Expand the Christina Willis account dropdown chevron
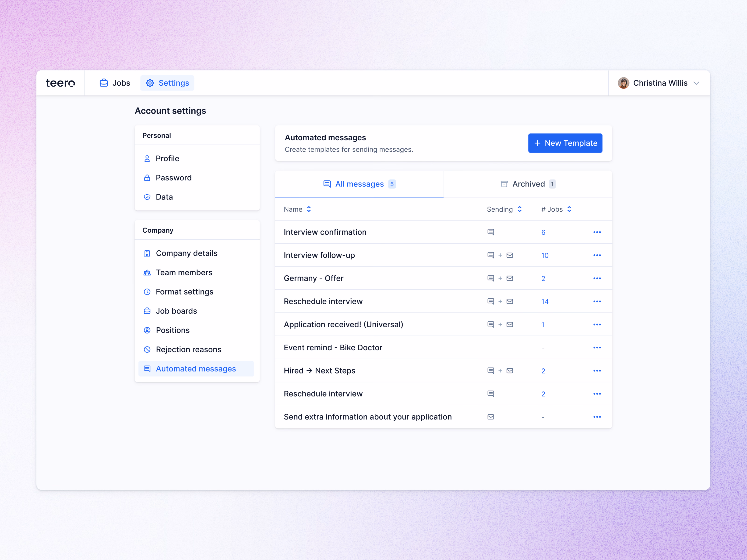Screen dimensions: 747x560 point(696,83)
